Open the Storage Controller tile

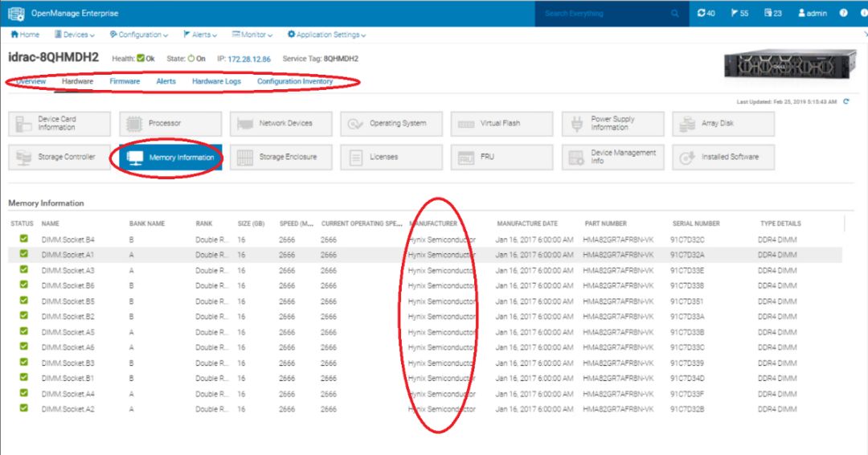(x=59, y=158)
